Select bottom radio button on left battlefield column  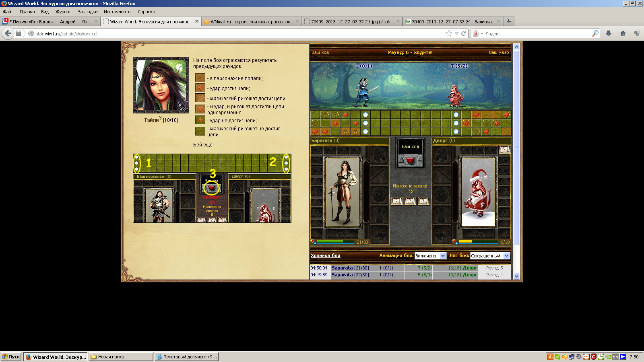[365, 132]
